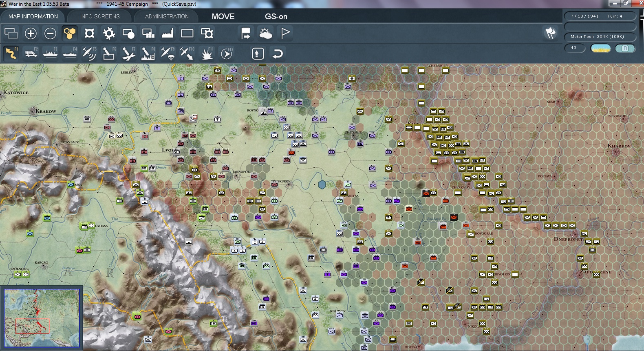The height and width of the screenshot is (351, 644).
Task: Click the sunny sky weather indicator pill
Action: point(600,49)
